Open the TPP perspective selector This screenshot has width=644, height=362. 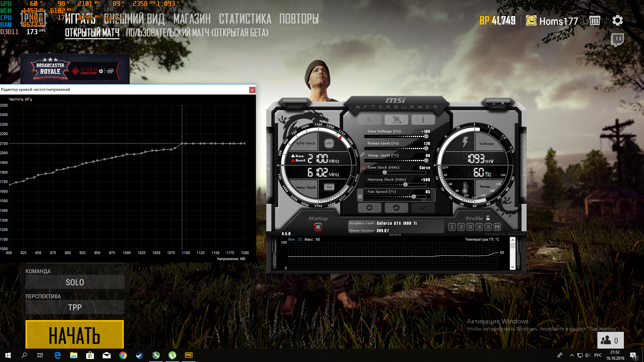(x=75, y=307)
